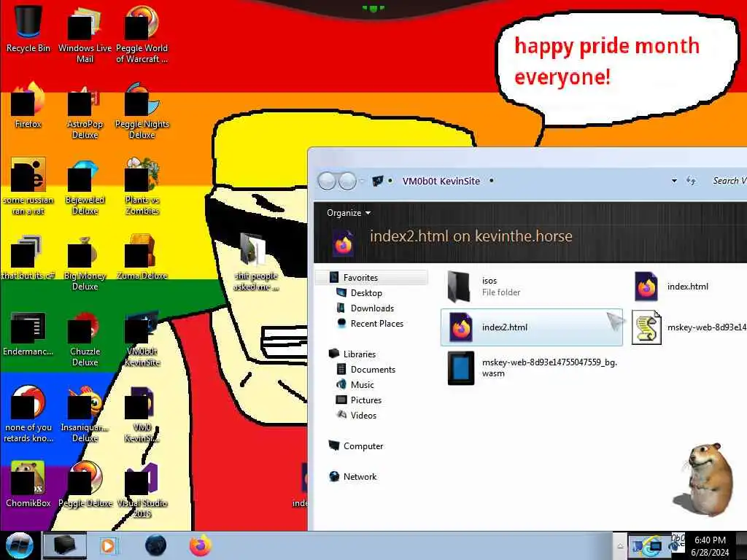
Task: Click the explorer Back button
Action: pyautogui.click(x=327, y=181)
